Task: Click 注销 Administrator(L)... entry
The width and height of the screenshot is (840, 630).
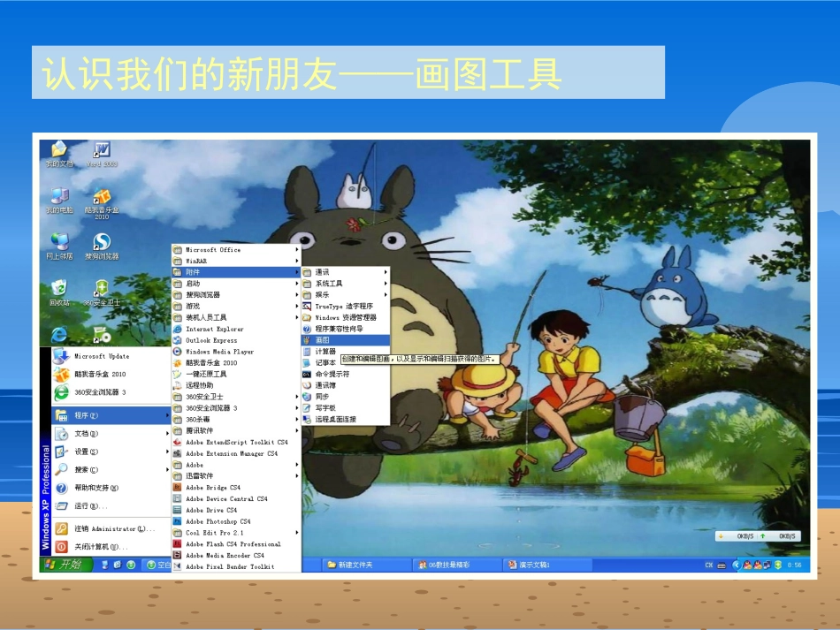Action: (111, 529)
